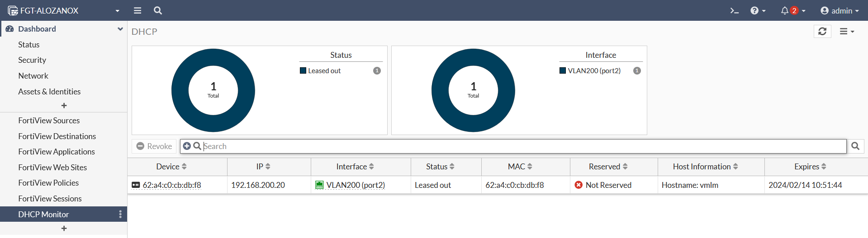
Task: Click the refresh DHCP widget icon
Action: click(822, 31)
